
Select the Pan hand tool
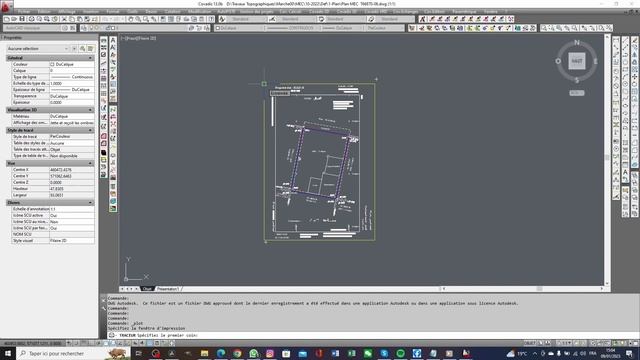click(131, 19)
